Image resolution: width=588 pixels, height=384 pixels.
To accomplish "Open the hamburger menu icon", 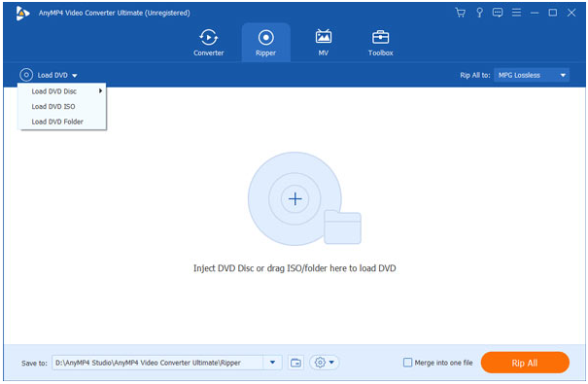I will coord(516,13).
